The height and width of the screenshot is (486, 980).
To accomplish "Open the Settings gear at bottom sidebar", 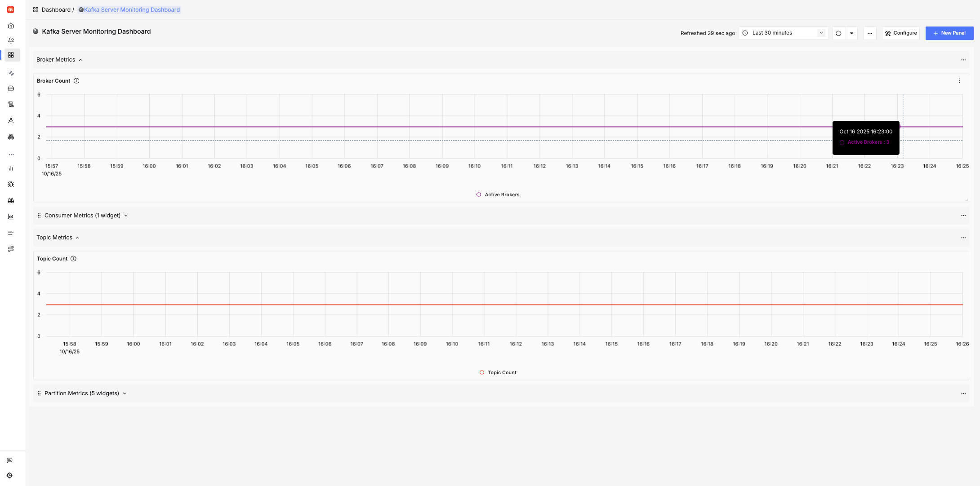I will (10, 475).
